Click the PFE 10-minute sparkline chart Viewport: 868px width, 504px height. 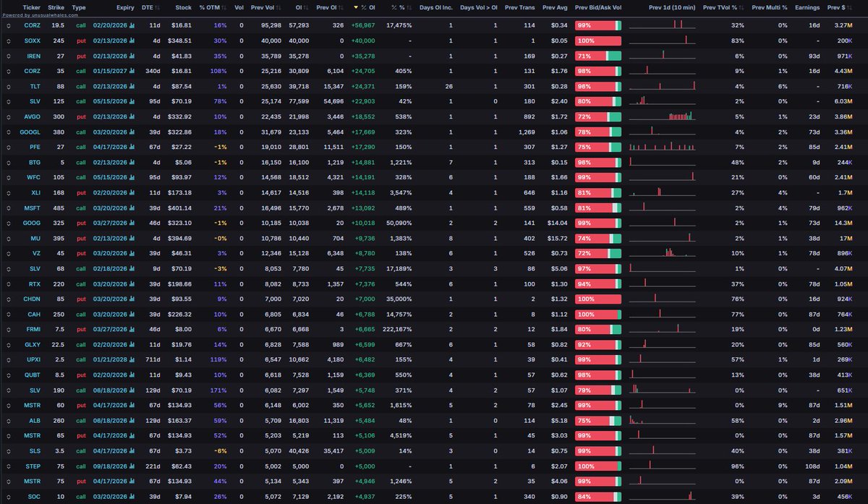(663, 146)
